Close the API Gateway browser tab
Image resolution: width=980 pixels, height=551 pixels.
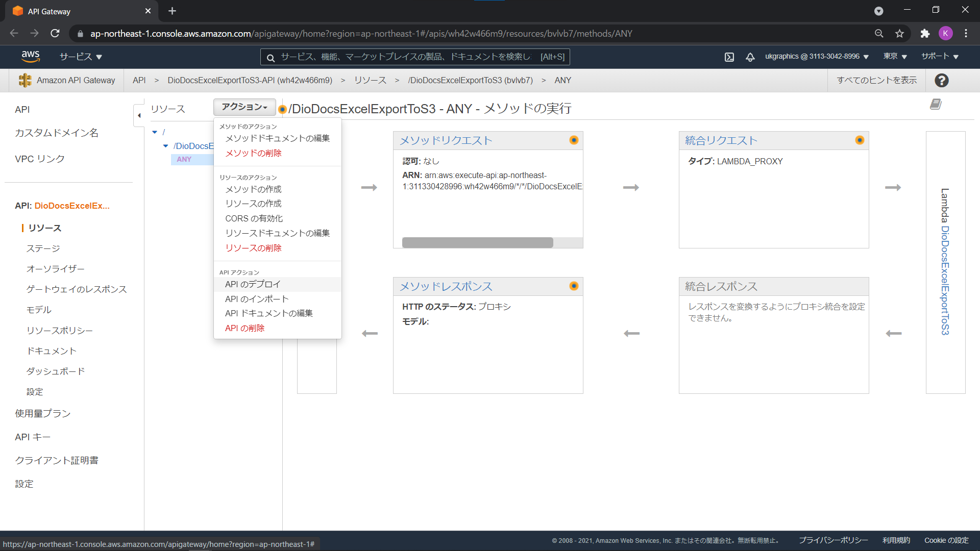point(148,11)
